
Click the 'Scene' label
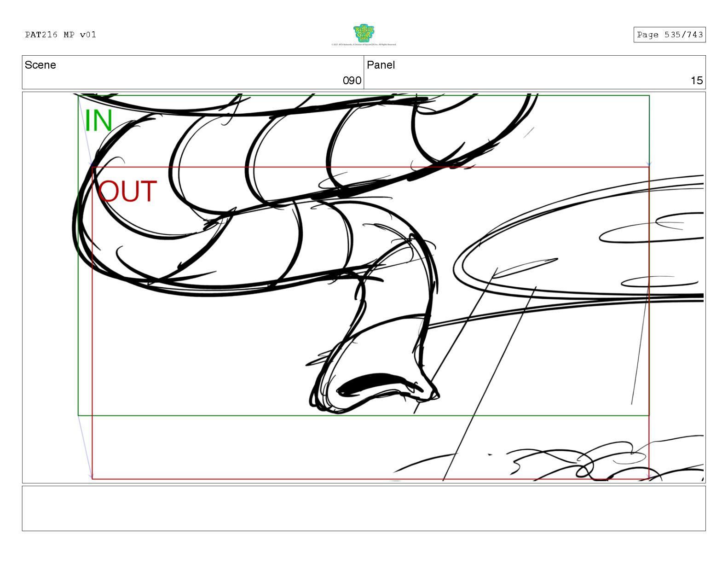(x=40, y=65)
